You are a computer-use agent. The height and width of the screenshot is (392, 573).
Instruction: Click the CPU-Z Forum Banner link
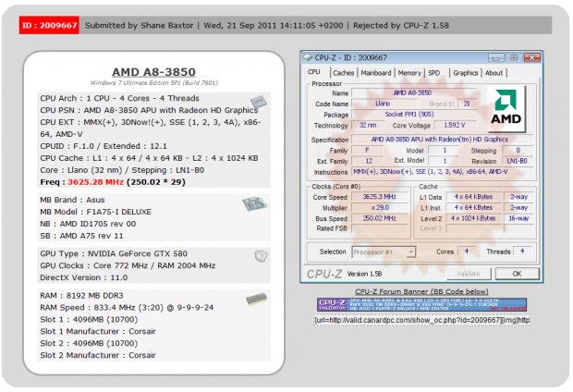[421, 291]
